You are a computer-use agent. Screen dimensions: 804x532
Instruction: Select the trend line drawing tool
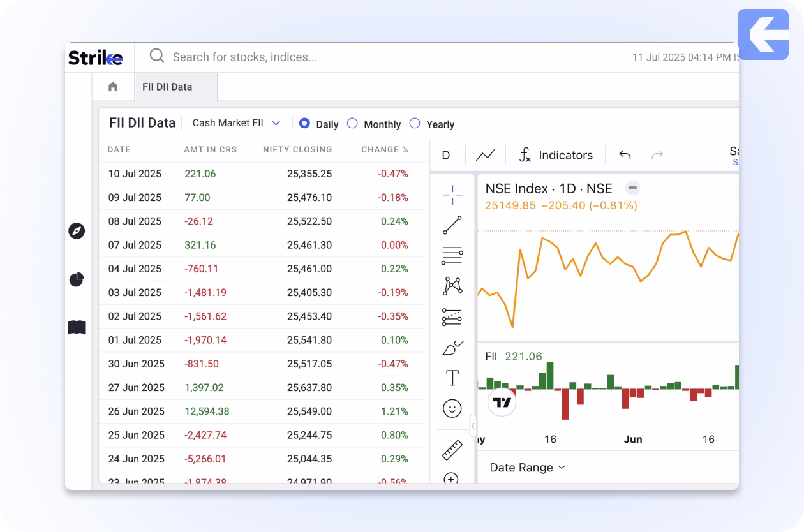452,225
